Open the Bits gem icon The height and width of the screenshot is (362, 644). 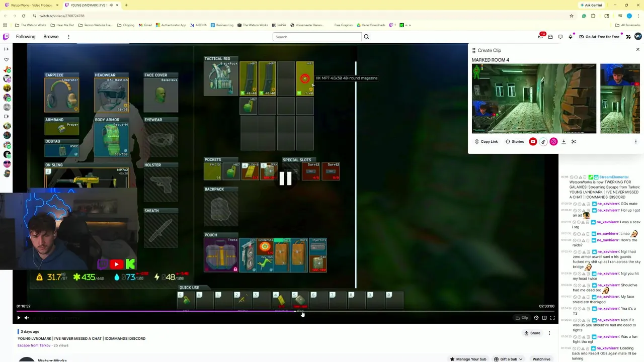point(571,37)
